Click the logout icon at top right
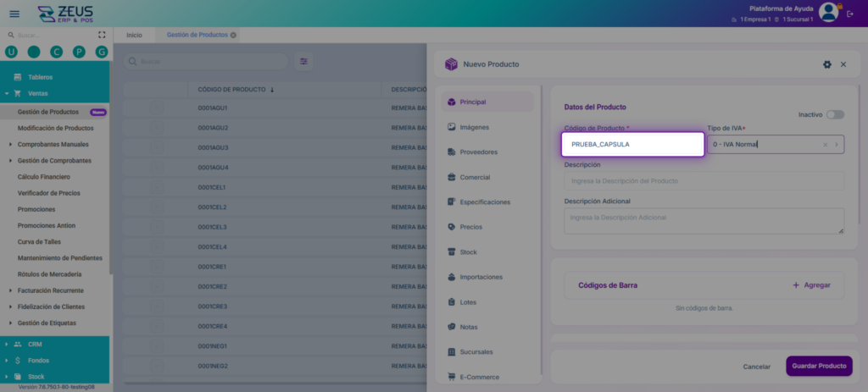 (850, 14)
